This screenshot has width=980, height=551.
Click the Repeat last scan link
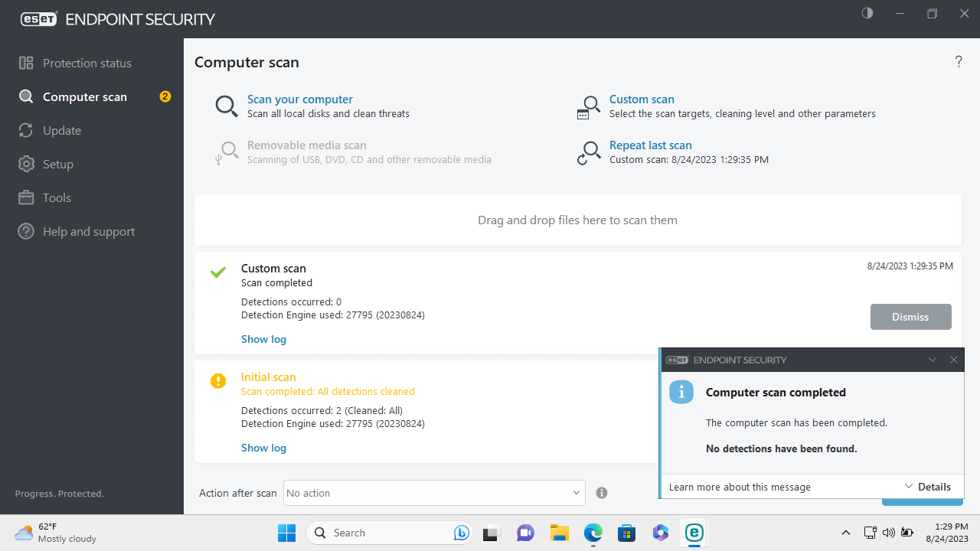pyautogui.click(x=651, y=145)
